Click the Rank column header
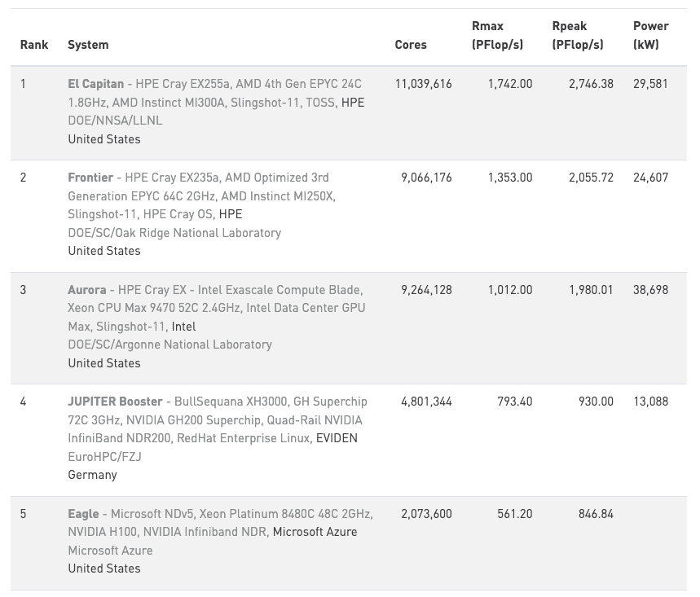The height and width of the screenshot is (597, 700). 34,45
